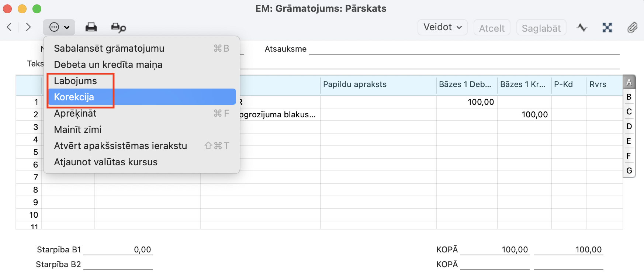
Task: Go to the previous record arrow
Action: 10,27
